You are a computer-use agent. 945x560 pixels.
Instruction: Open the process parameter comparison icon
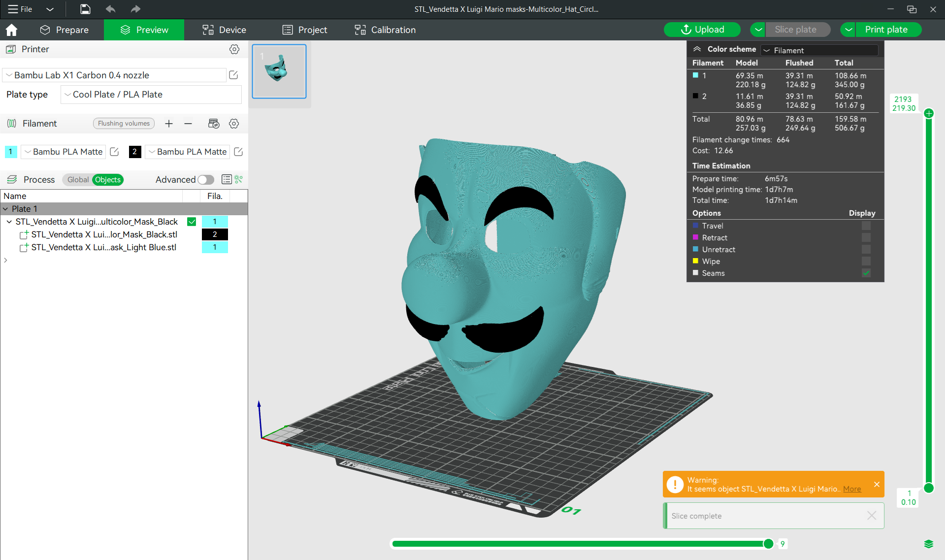239,179
